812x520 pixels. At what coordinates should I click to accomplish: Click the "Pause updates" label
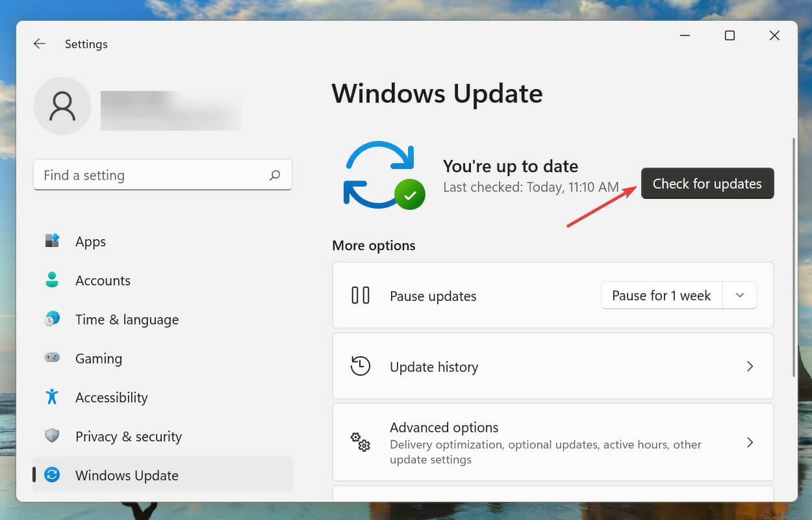tap(433, 296)
